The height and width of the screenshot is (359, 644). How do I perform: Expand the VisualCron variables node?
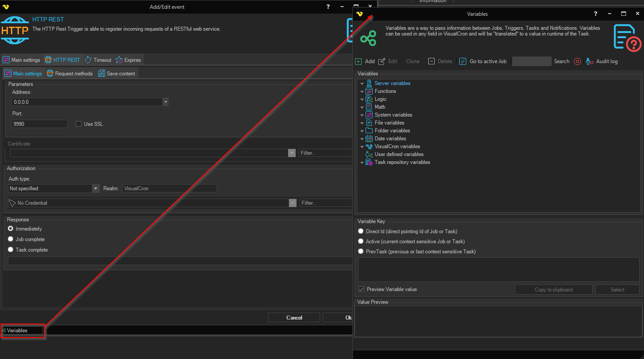click(362, 147)
